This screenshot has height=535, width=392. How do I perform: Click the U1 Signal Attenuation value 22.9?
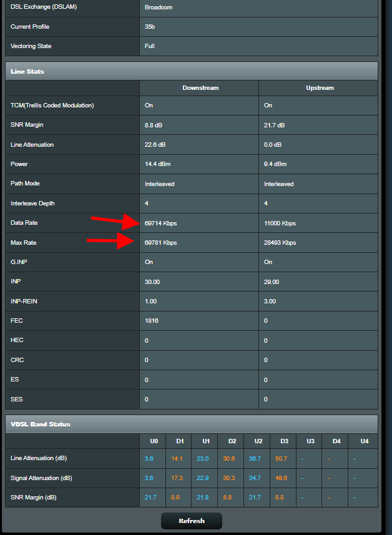click(x=202, y=478)
